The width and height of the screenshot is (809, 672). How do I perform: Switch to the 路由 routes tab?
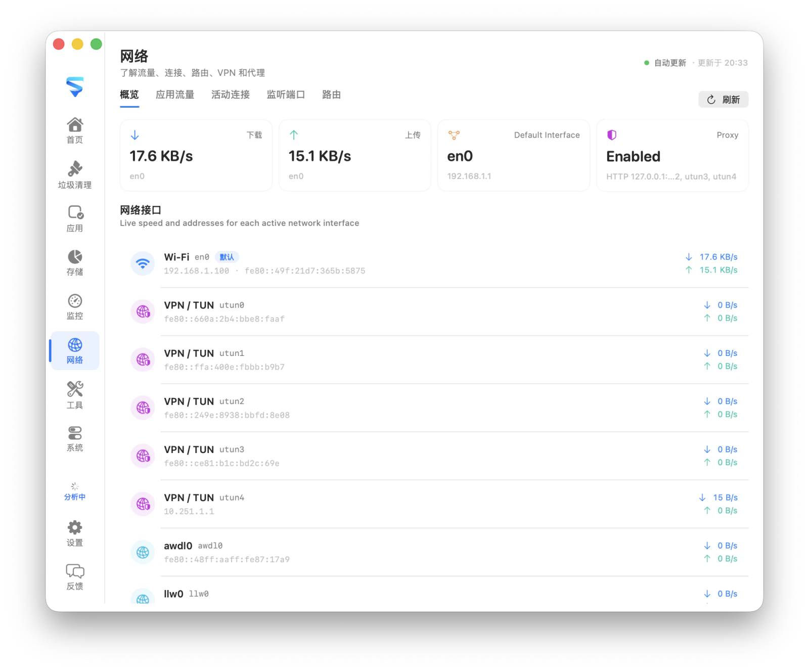click(332, 95)
